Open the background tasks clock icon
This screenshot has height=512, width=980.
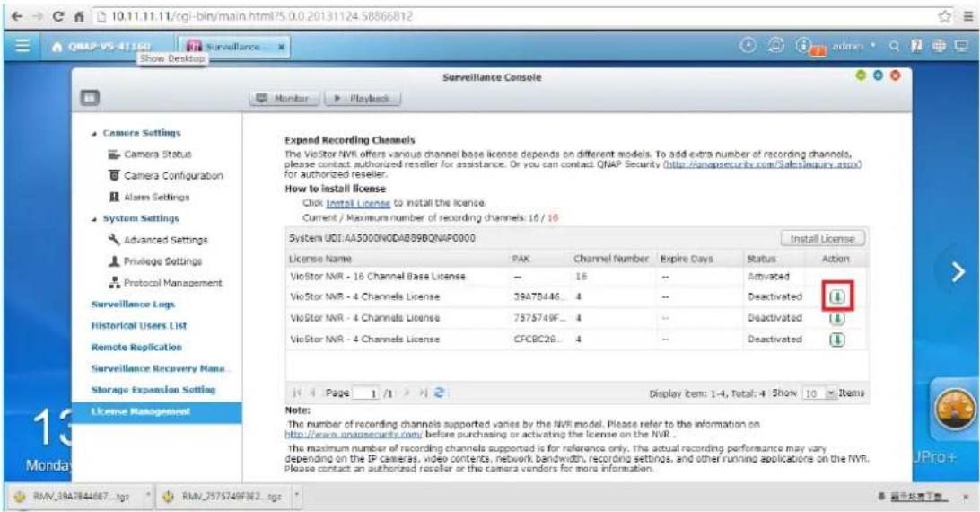(748, 45)
